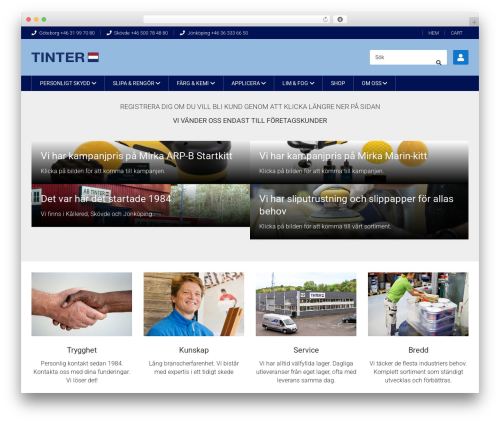The width and height of the screenshot is (500, 423).
Task: Expand the Applicera menu
Action: tap(248, 83)
